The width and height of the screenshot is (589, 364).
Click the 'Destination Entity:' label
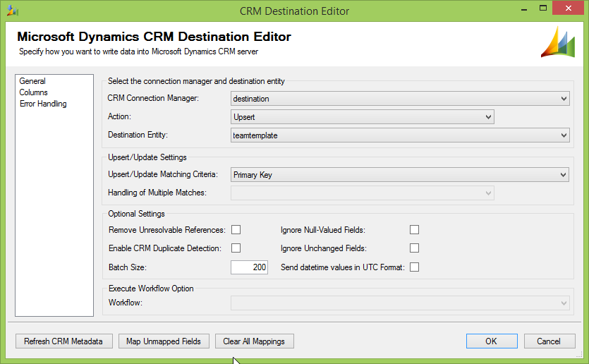138,135
